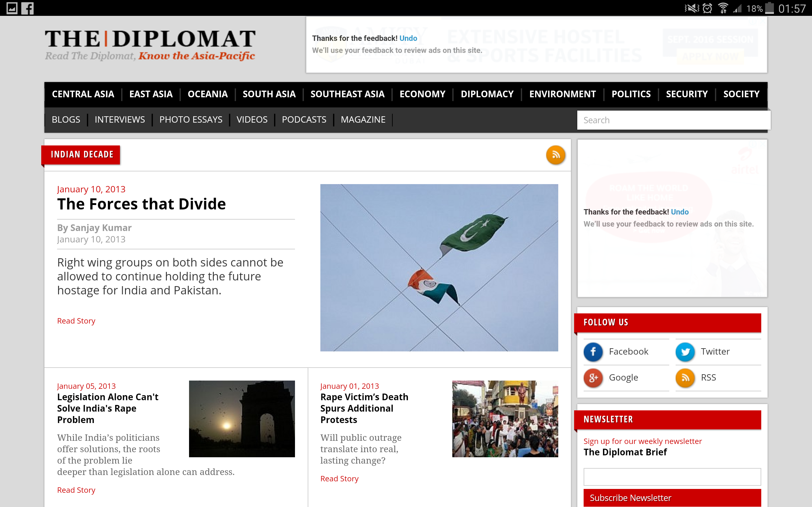Viewport: 812px width, 507px height.
Task: Click the Subscribe Newsletter button
Action: [x=672, y=498]
